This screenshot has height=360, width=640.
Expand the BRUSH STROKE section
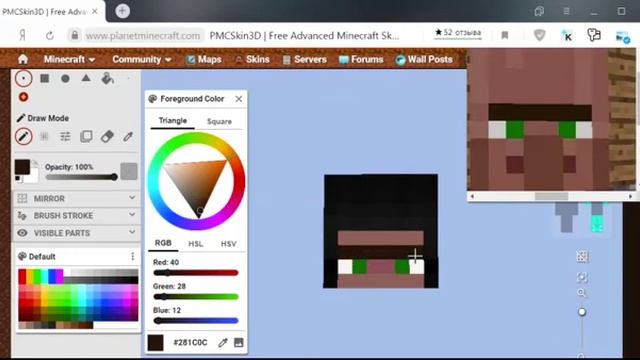pyautogui.click(x=77, y=216)
